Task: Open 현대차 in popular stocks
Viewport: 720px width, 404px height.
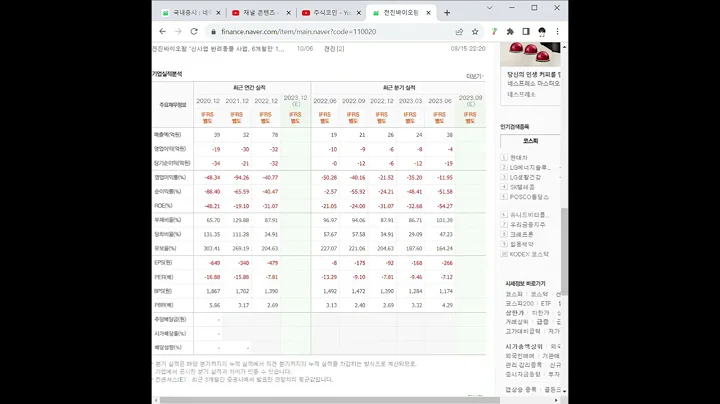Action: coord(518,157)
